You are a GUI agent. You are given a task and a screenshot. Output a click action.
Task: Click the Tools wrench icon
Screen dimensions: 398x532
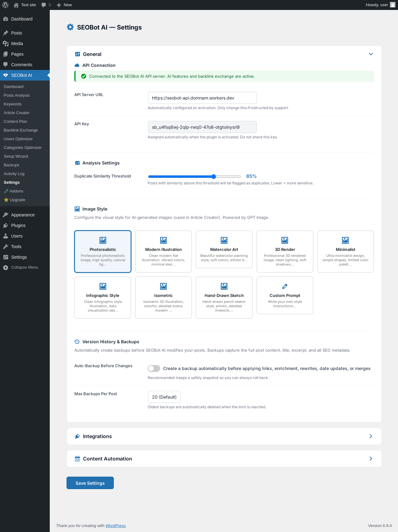point(6,247)
